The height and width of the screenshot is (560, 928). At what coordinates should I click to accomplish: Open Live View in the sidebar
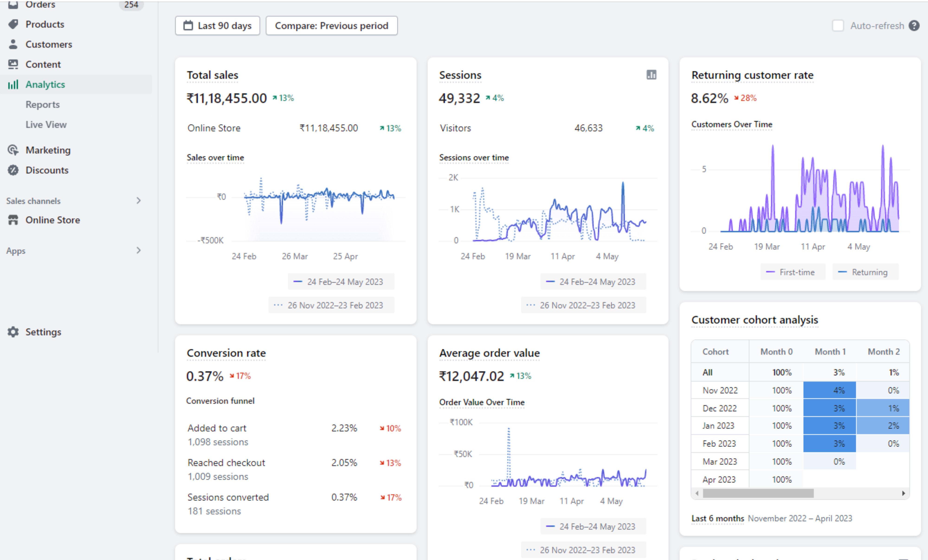tap(46, 124)
